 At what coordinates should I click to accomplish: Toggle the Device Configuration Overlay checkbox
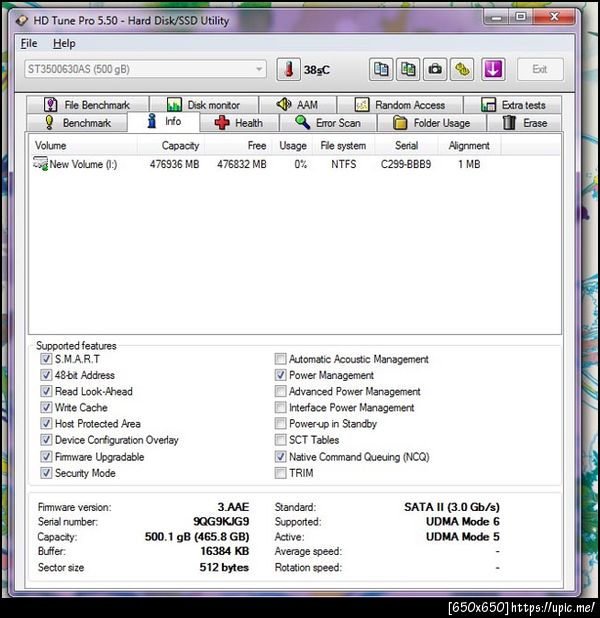click(46, 439)
